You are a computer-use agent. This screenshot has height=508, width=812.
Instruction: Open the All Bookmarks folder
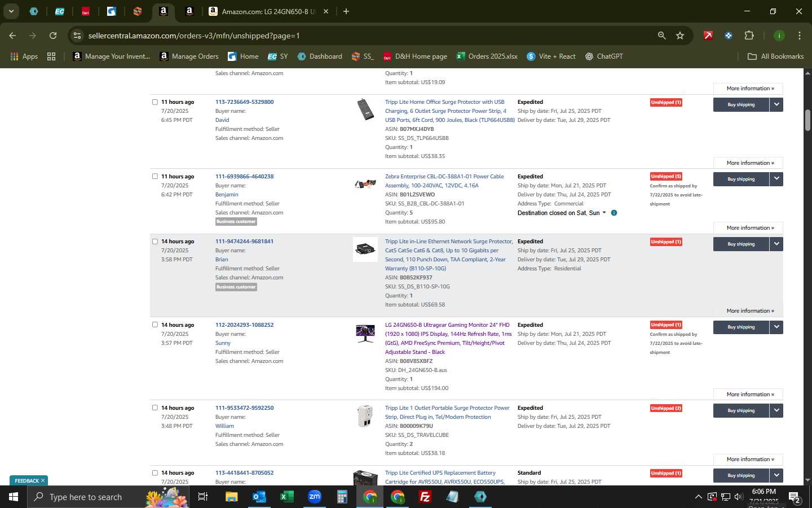pos(775,56)
